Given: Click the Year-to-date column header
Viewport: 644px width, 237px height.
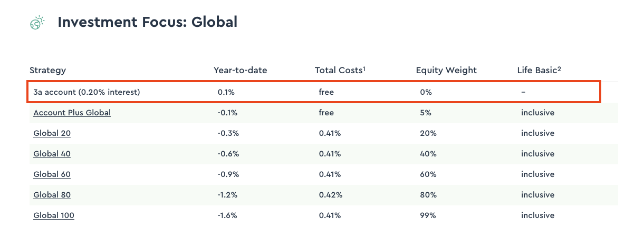Looking at the screenshot, I should tap(240, 71).
